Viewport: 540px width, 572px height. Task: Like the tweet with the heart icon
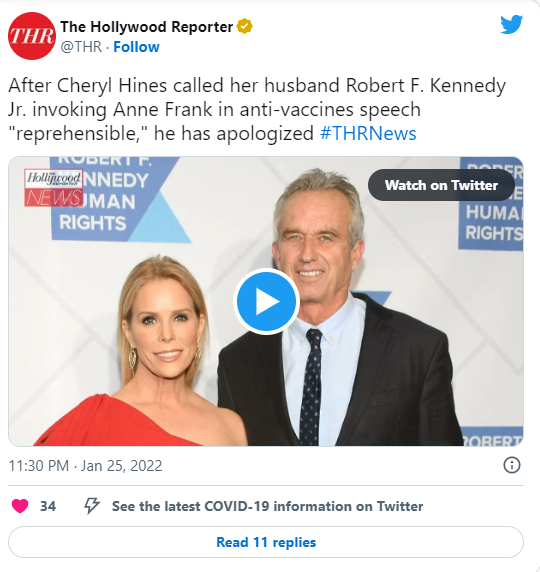[x=20, y=506]
